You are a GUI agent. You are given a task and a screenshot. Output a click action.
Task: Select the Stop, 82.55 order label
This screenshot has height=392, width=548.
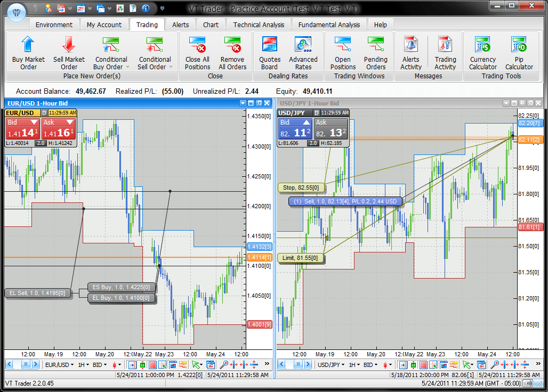pyautogui.click(x=301, y=188)
